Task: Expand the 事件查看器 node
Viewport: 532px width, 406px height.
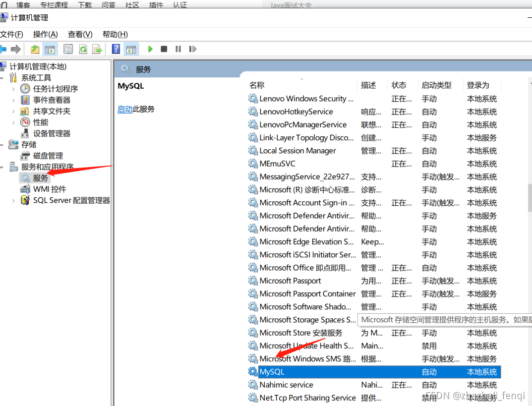Action: click(13, 101)
